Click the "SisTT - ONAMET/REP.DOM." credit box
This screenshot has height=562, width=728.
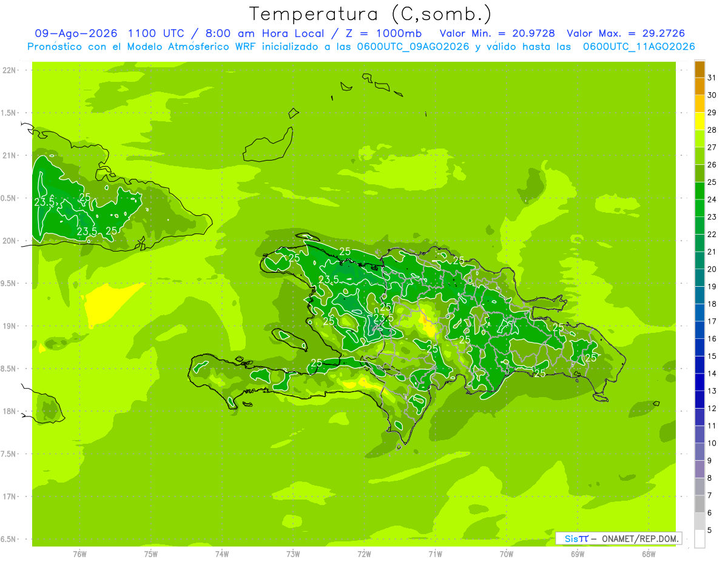(x=618, y=538)
